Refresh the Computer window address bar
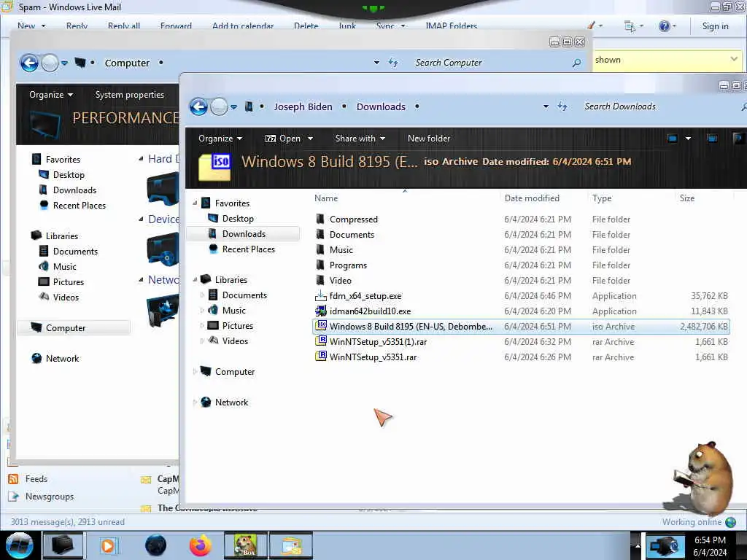Viewport: 747px width, 560px height. 393,63
